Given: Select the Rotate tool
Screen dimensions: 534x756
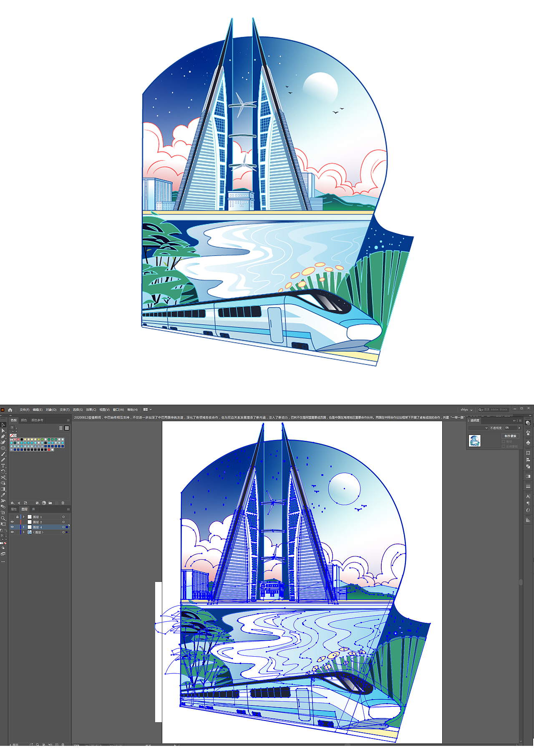Looking at the screenshot, I should click(3, 472).
